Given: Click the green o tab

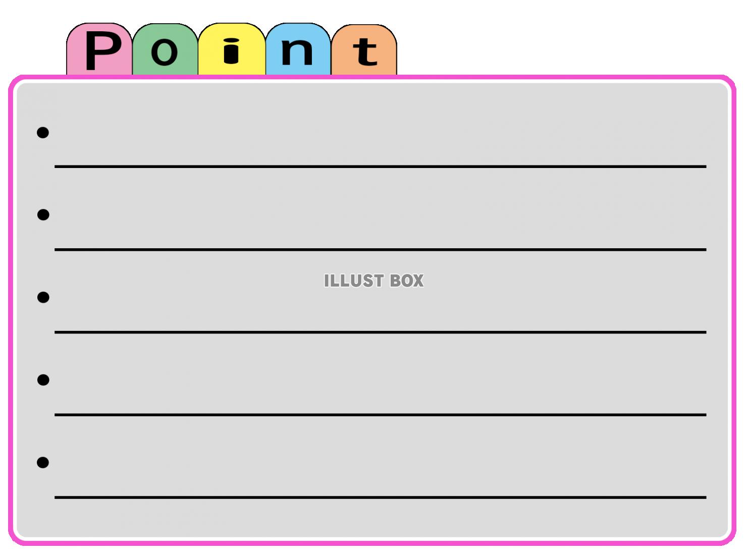Looking at the screenshot, I should (165, 49).
